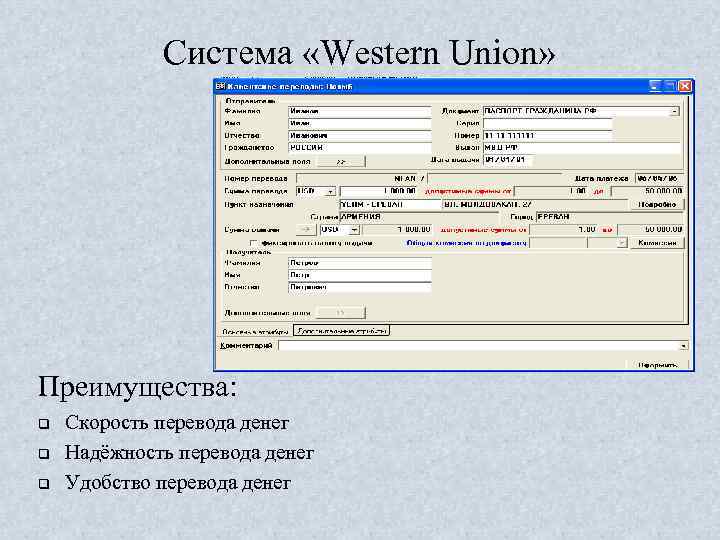Click the window title bar application icon
Image resolution: width=720 pixels, height=540 pixels.
[x=220, y=86]
